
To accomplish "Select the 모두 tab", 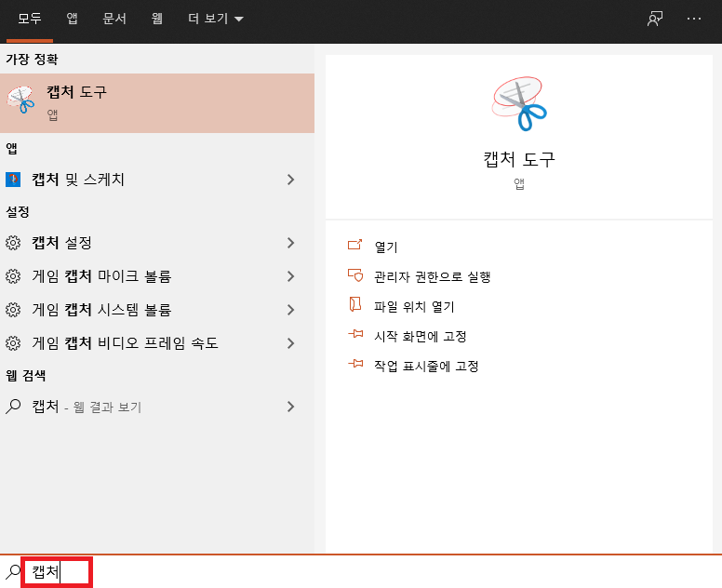I will 30,19.
